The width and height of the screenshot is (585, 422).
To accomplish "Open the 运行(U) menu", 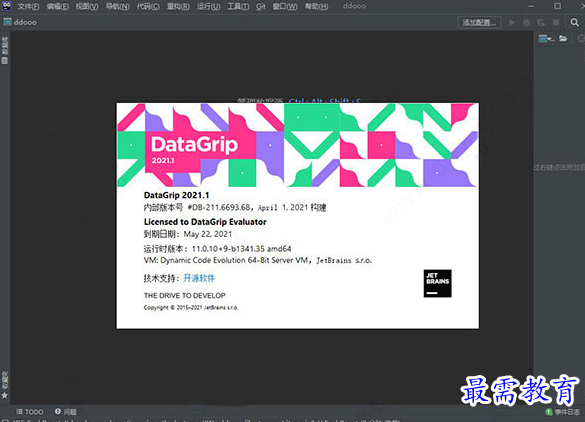I will [208, 6].
